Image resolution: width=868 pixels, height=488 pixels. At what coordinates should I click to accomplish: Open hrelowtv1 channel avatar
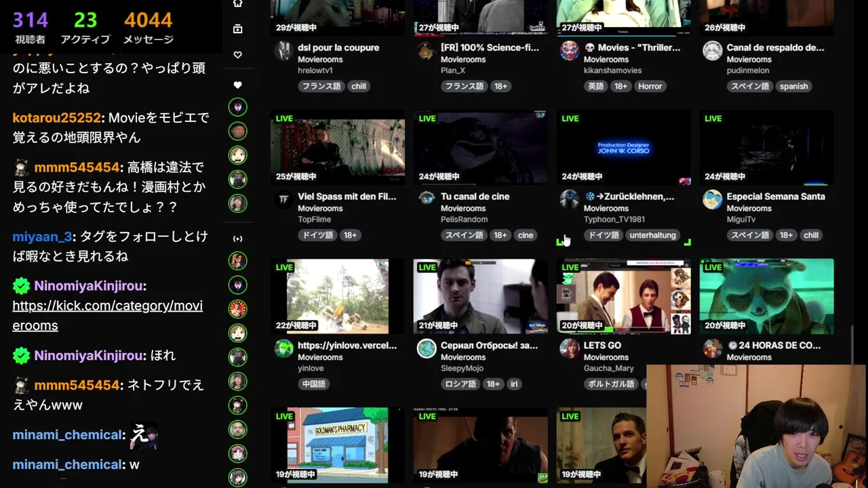[283, 51]
